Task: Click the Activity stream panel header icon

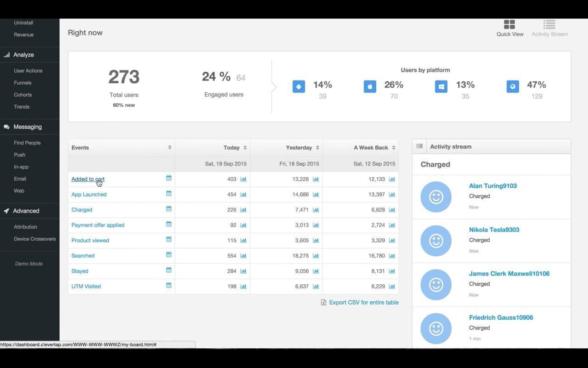Action: [x=419, y=146]
